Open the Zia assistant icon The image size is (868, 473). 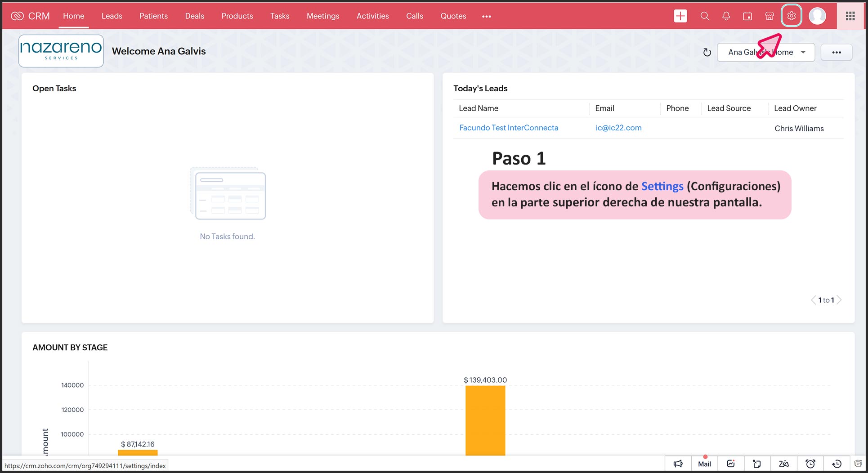click(x=783, y=464)
